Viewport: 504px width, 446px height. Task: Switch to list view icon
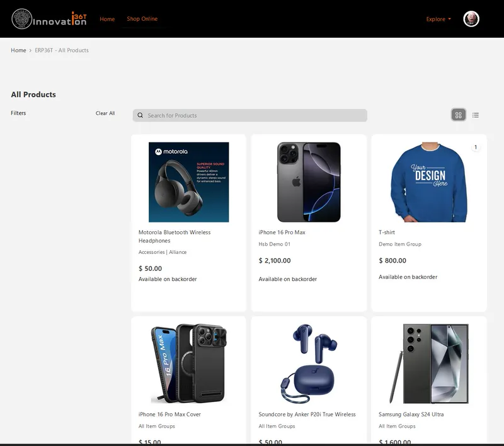pos(476,115)
